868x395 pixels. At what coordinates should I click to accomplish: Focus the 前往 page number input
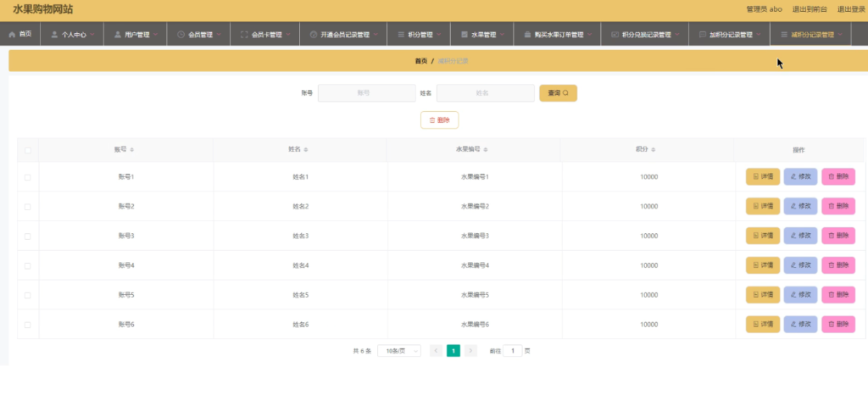point(513,351)
